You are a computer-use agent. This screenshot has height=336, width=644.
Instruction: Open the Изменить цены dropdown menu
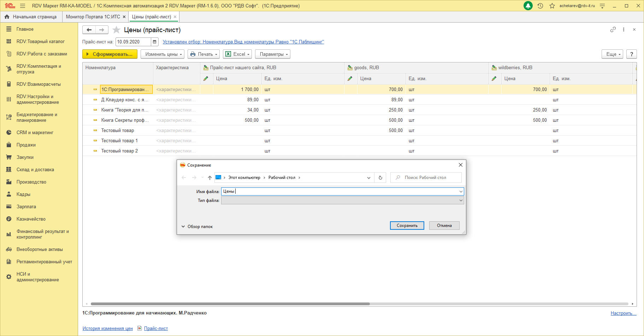click(x=163, y=54)
